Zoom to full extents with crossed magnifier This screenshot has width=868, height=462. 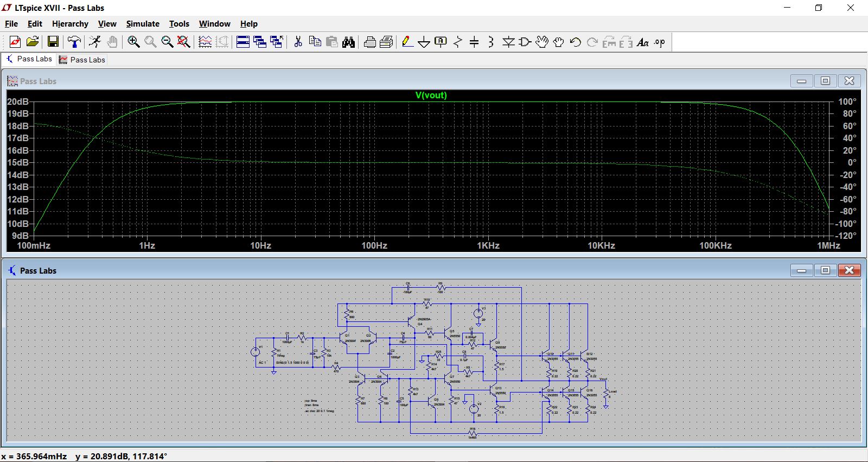pos(184,42)
